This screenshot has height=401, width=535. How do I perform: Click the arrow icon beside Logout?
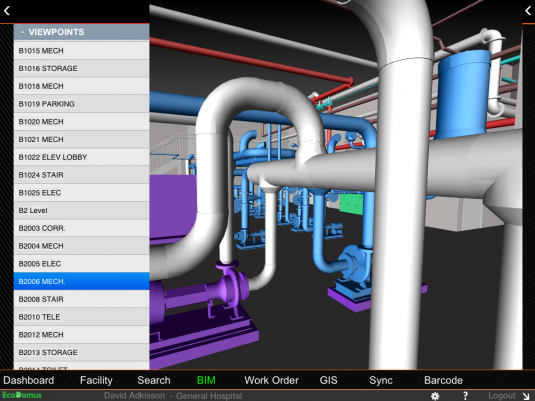pyautogui.click(x=526, y=396)
